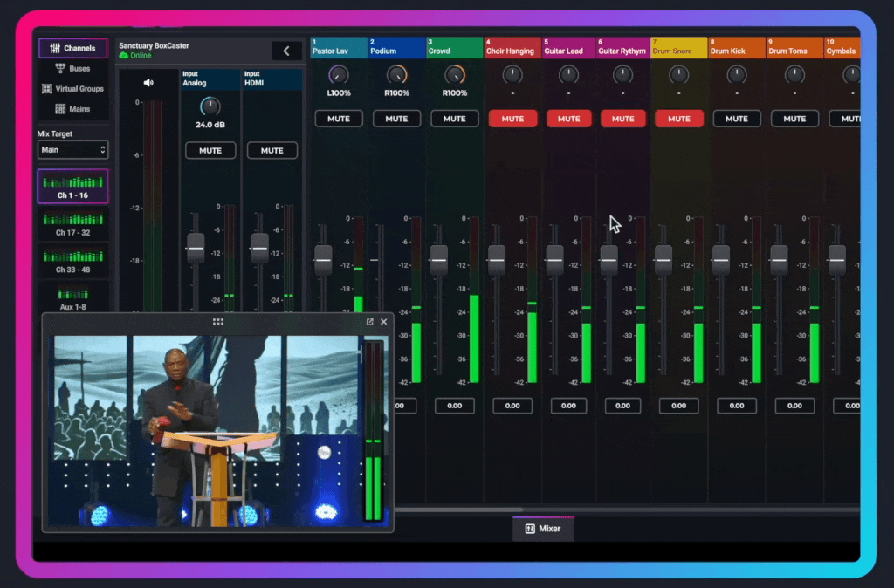
Task: Unmute the Choir Hanging channel
Action: pos(512,119)
